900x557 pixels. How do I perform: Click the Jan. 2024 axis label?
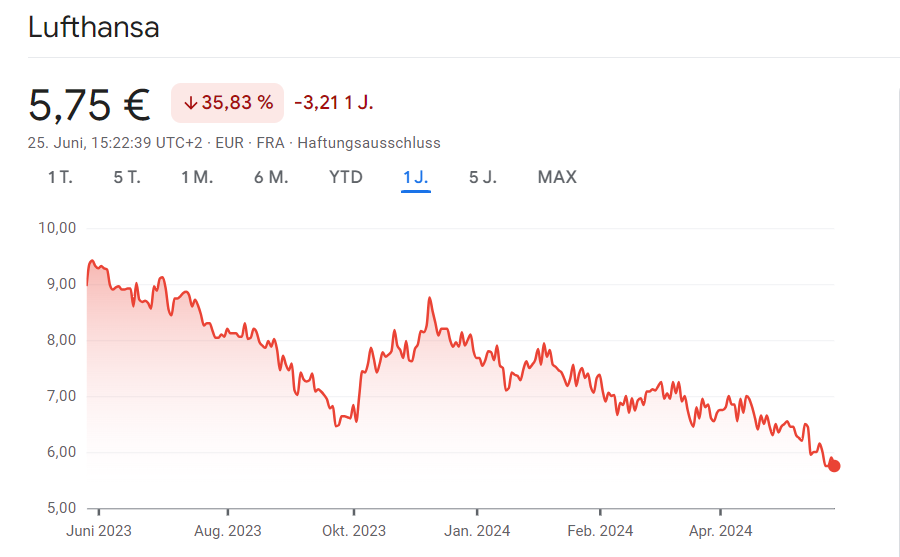[x=477, y=531]
